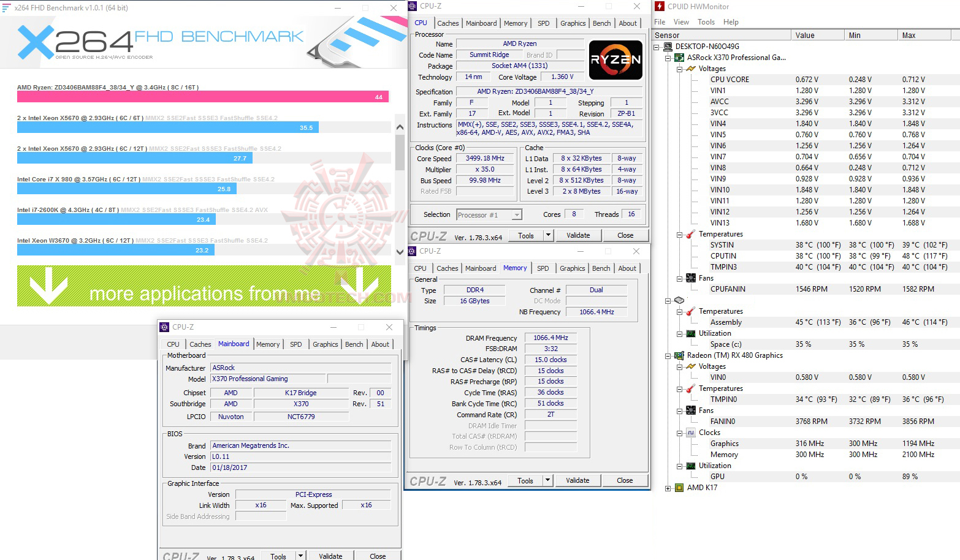The height and width of the screenshot is (560, 960).
Task: Switch to the SPD tab in CPU-Z
Action: 543,23
